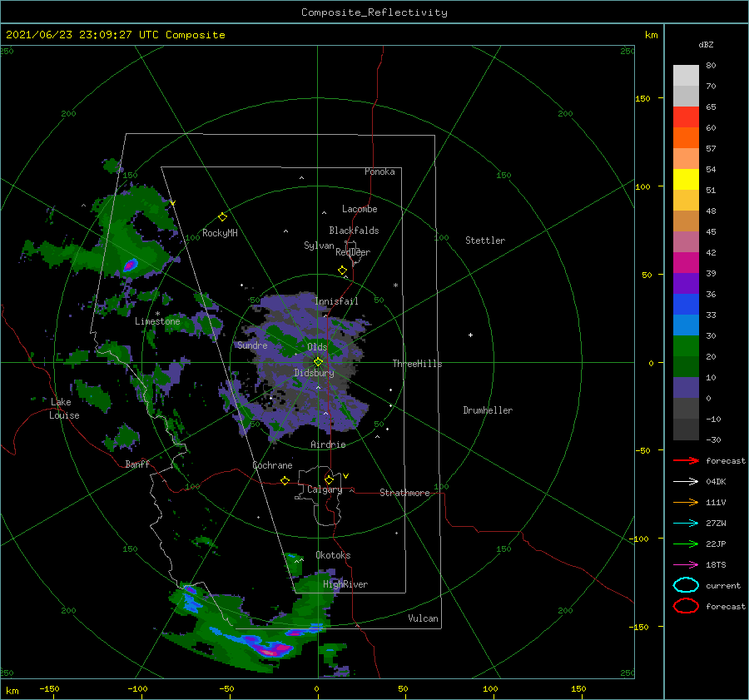Viewport: 749px width, 700px height.
Task: Click the yellow radar-center diamond near Olds
Action: pyautogui.click(x=318, y=362)
